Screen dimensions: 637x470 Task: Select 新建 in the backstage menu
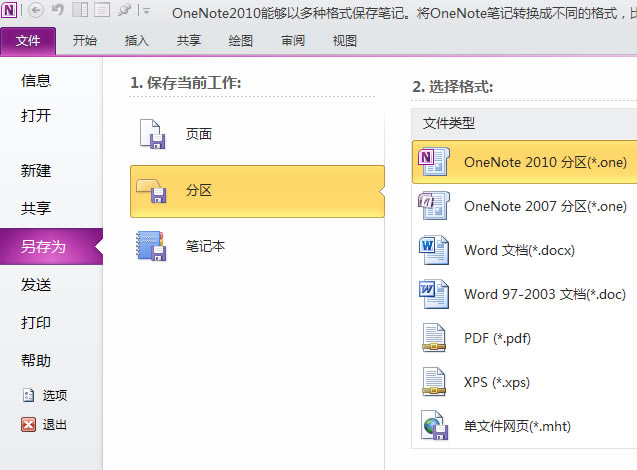pyautogui.click(x=36, y=171)
